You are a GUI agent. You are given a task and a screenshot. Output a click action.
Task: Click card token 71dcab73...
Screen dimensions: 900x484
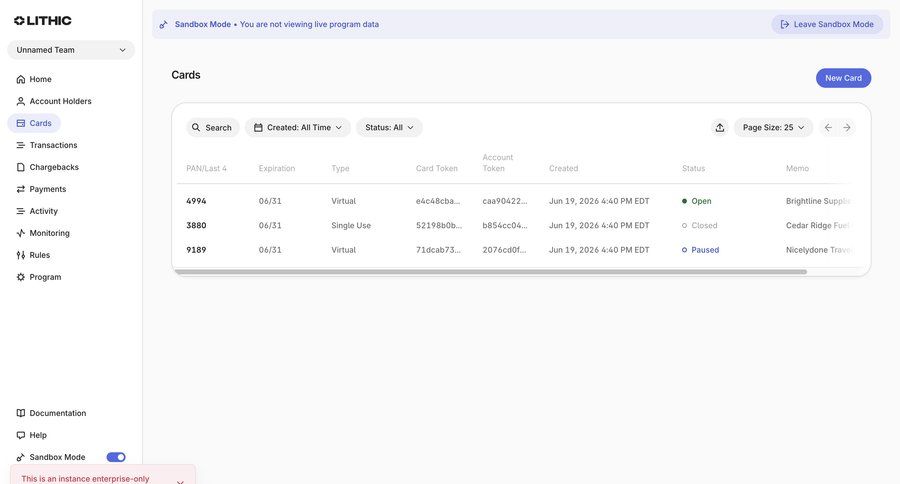click(438, 250)
